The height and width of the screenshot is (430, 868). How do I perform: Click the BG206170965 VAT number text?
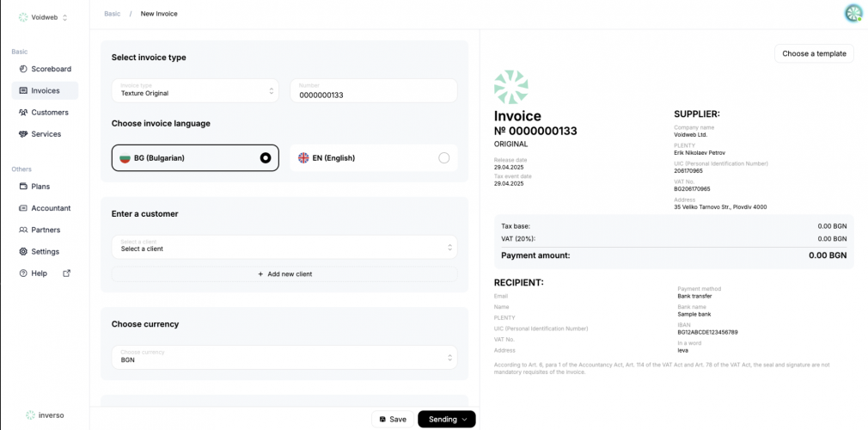692,189
